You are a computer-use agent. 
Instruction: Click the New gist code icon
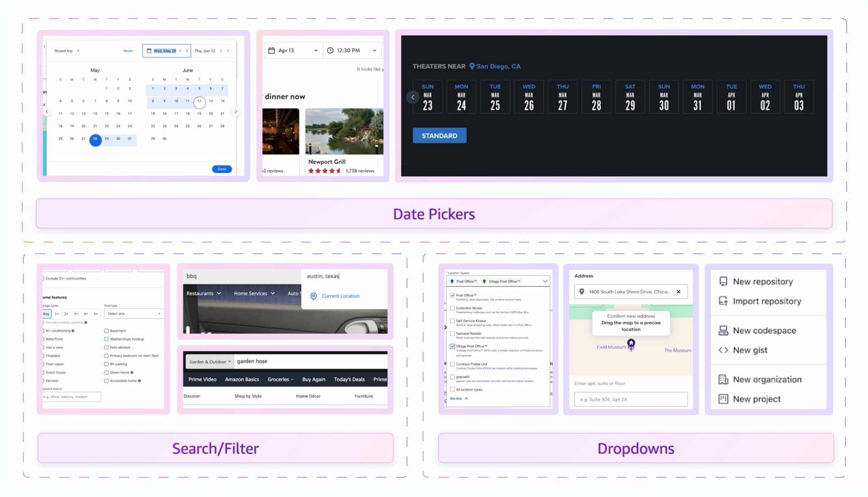(x=723, y=350)
